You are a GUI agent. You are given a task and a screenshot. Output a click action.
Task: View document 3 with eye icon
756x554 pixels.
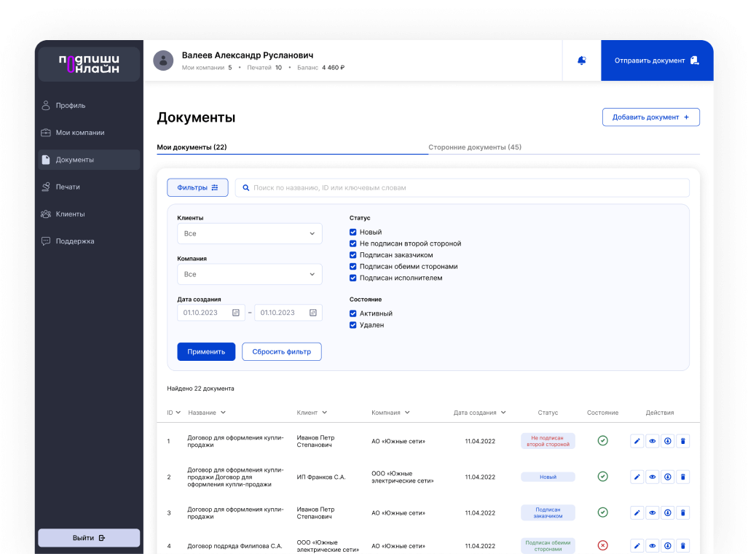tap(653, 512)
